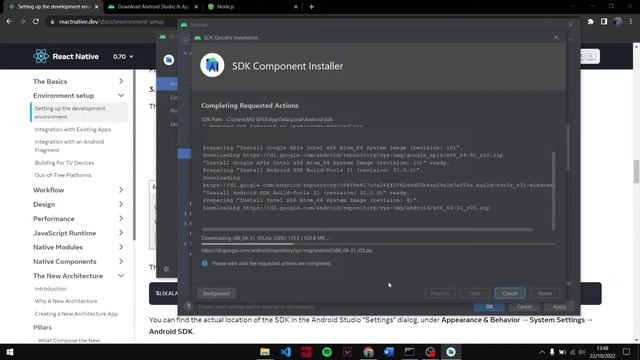Click the Next button in SDK installer
This screenshot has width=640, height=360.
point(475,293)
